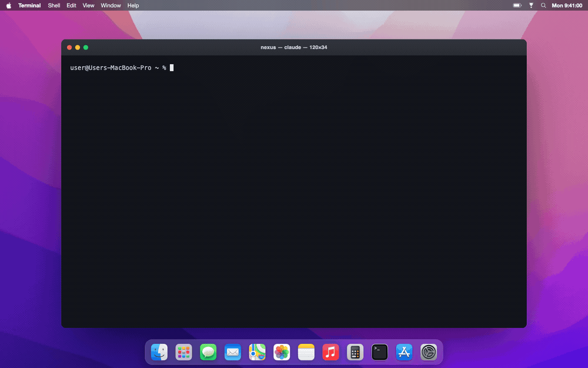Open Calculator from the Dock
This screenshot has height=368, width=588.
(355, 352)
